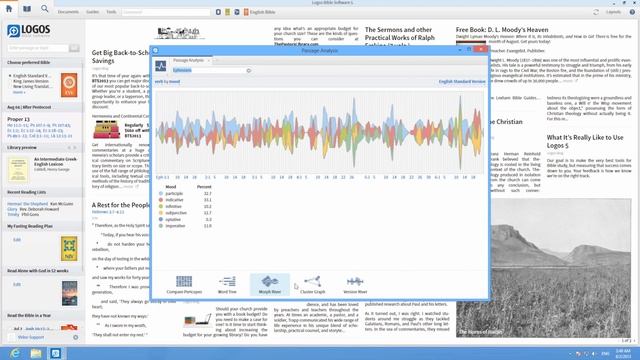Screen dimensions: 640x360
Task: Switch to Cluster Graph view
Action: point(313,284)
